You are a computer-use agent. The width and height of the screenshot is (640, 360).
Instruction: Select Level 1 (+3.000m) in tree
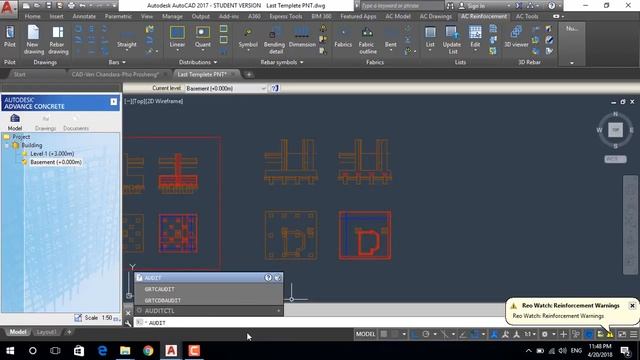pos(52,153)
